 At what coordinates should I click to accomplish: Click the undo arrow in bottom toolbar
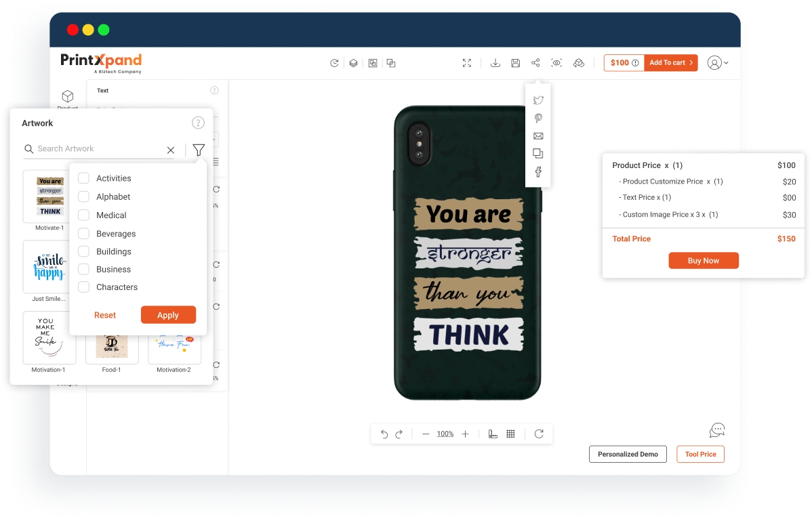pyautogui.click(x=384, y=434)
